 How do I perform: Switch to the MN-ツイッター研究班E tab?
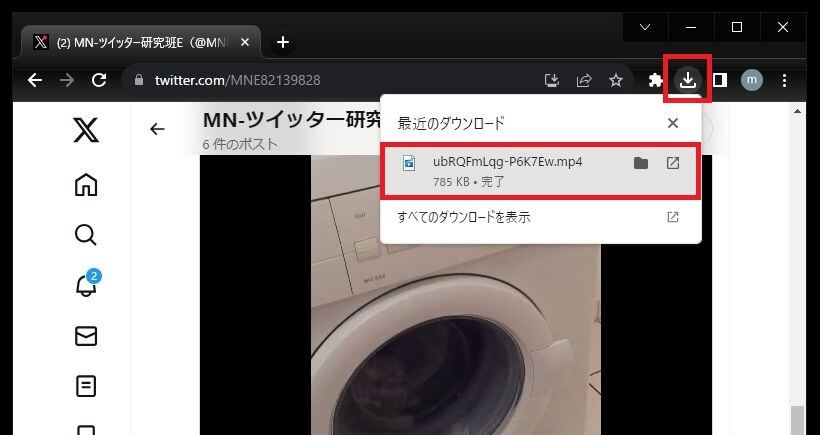[x=141, y=43]
